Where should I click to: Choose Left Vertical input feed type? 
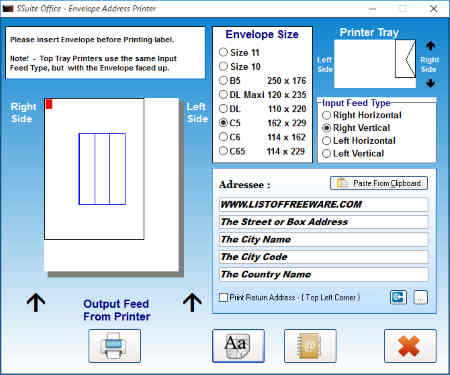tap(353, 153)
